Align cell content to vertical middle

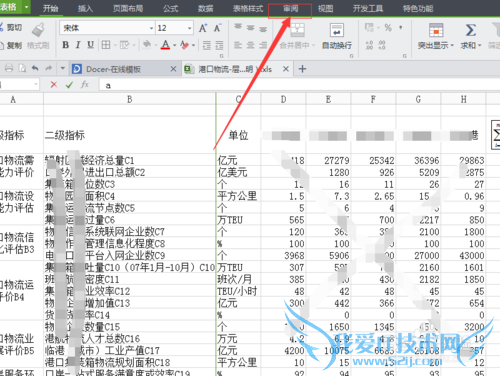(x=250, y=28)
